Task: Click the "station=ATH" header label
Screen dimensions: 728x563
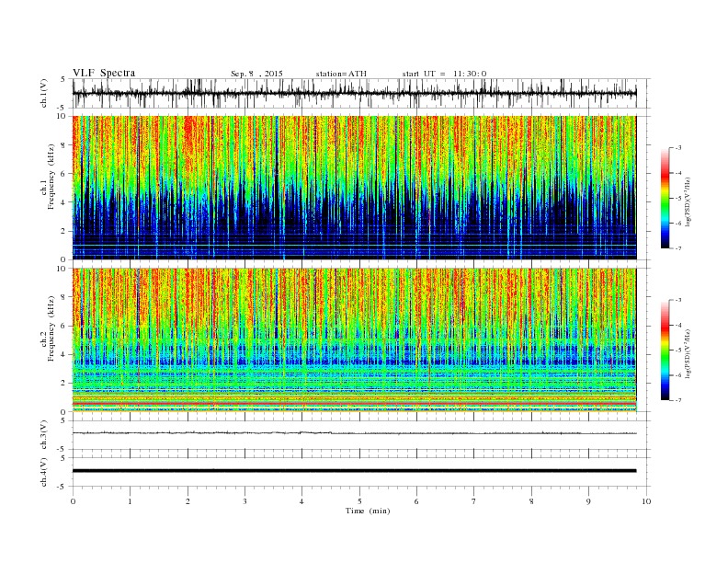Action: point(341,74)
